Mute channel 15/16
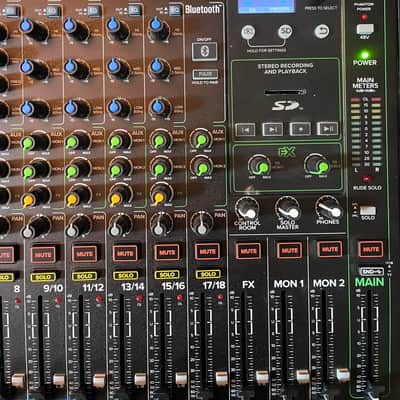 point(167,252)
